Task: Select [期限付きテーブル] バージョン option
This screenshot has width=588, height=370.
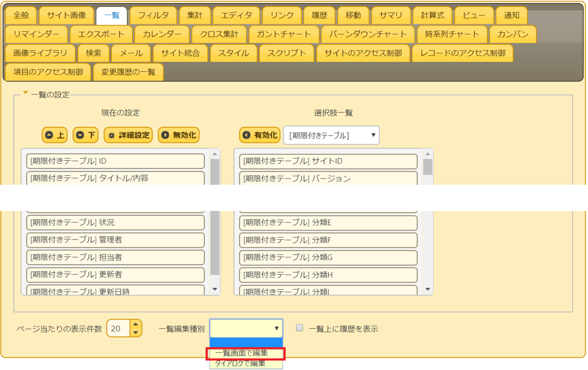Action: (x=328, y=178)
